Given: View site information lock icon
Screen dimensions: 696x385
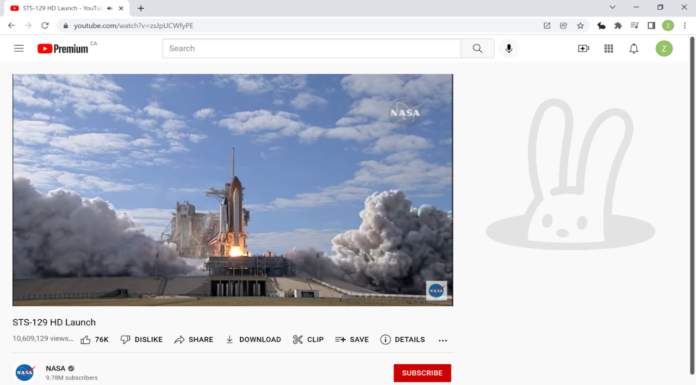Looking at the screenshot, I should pos(66,26).
